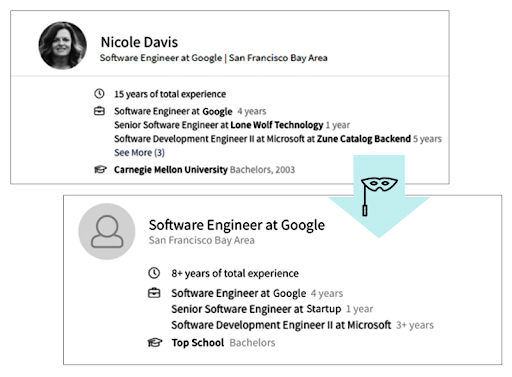Open the Nicole Davis name heading
This screenshot has width=512, height=377.
(139, 42)
